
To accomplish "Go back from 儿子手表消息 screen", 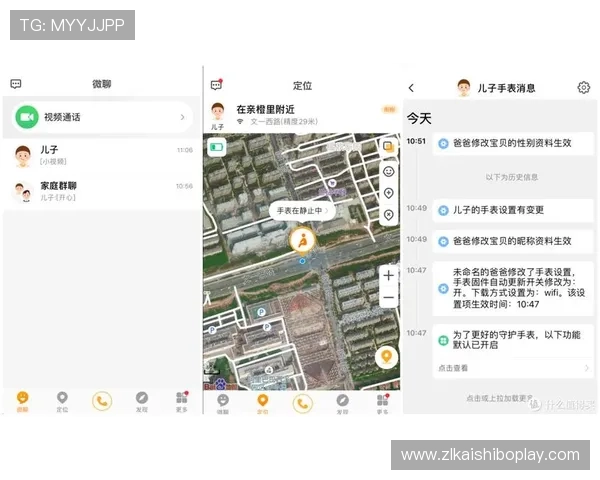I will pyautogui.click(x=411, y=88).
